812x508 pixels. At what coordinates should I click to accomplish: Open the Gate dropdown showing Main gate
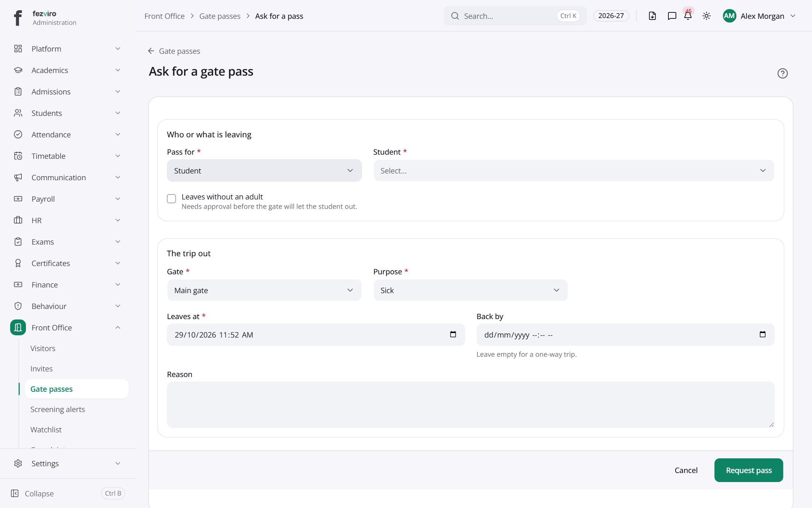click(x=264, y=290)
